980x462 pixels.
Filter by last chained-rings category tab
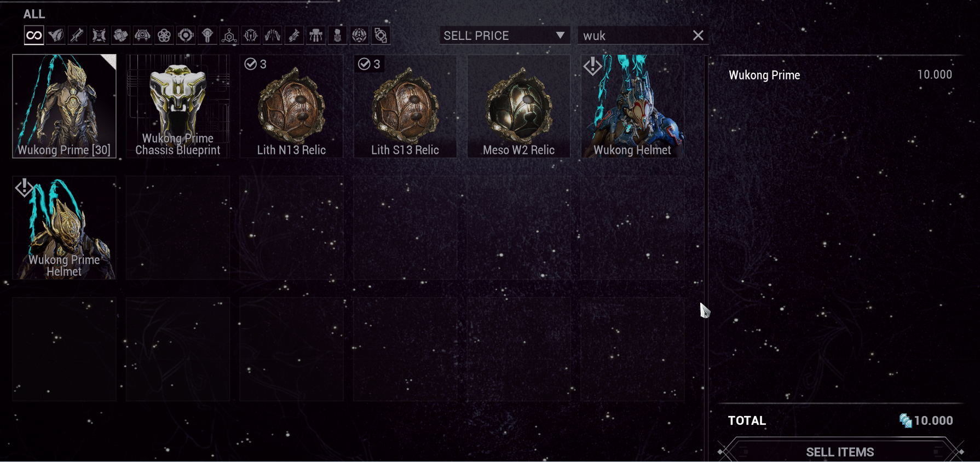pyautogui.click(x=381, y=36)
